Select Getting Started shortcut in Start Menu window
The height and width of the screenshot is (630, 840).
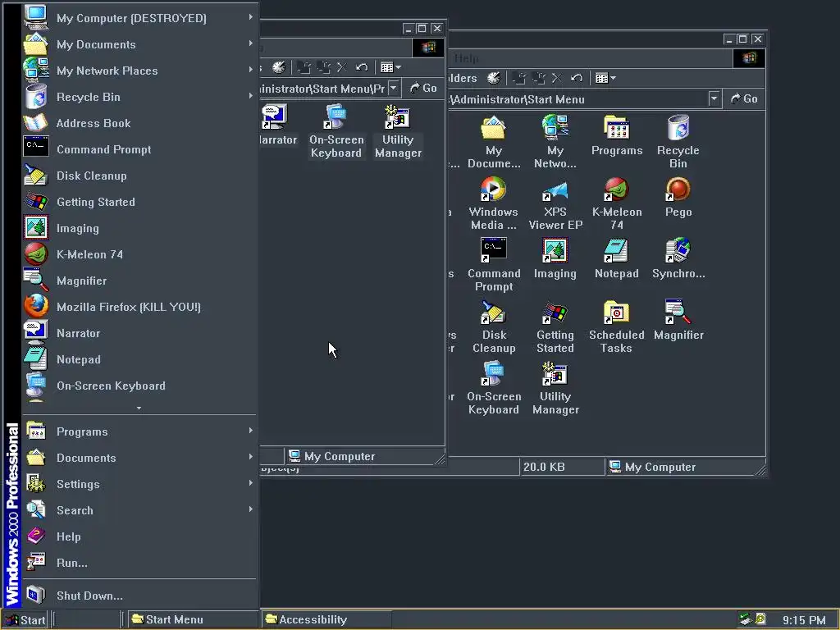pos(555,327)
